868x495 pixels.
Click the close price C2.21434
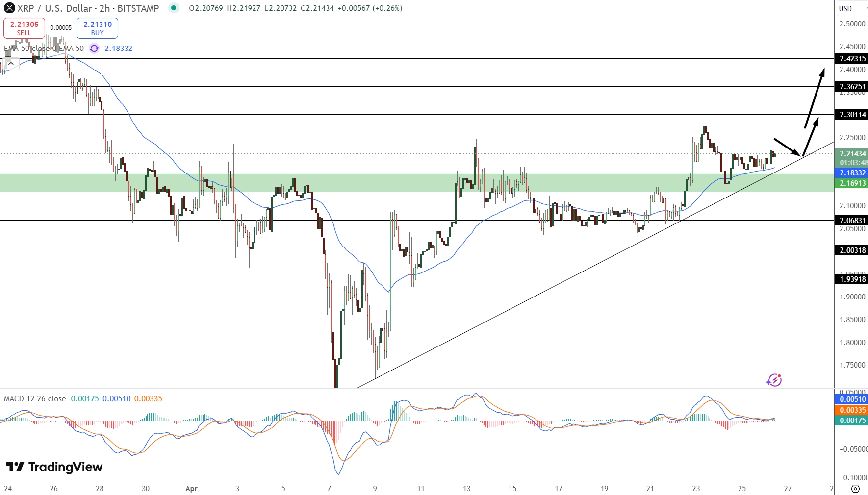[x=317, y=8]
